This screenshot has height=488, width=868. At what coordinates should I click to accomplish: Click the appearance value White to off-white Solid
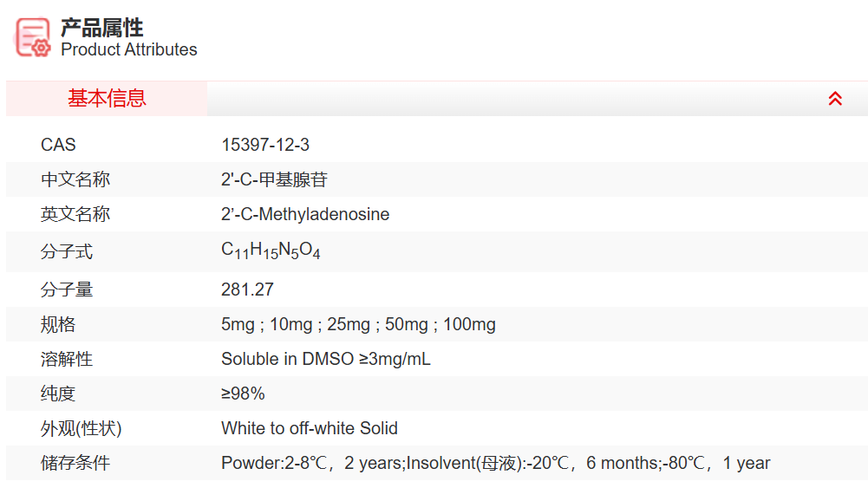coord(310,428)
